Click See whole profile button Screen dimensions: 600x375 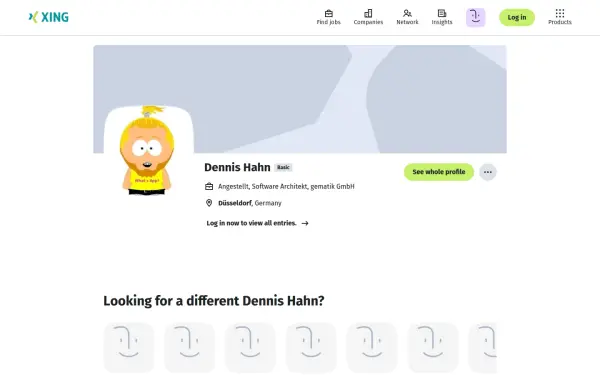tap(439, 172)
